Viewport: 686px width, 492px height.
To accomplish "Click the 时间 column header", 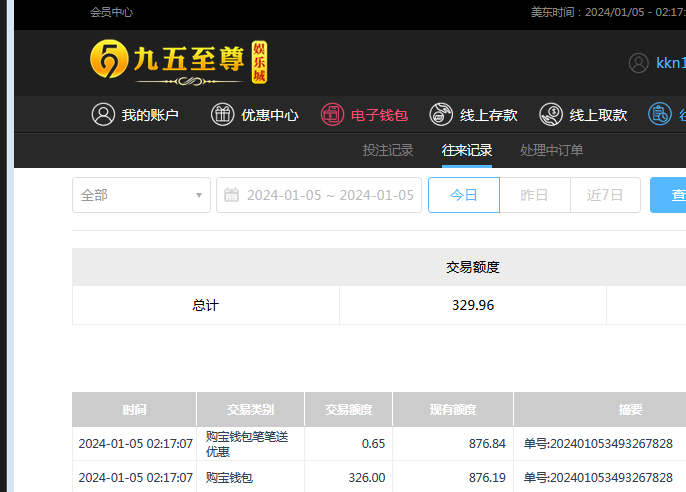I will tap(134, 409).
